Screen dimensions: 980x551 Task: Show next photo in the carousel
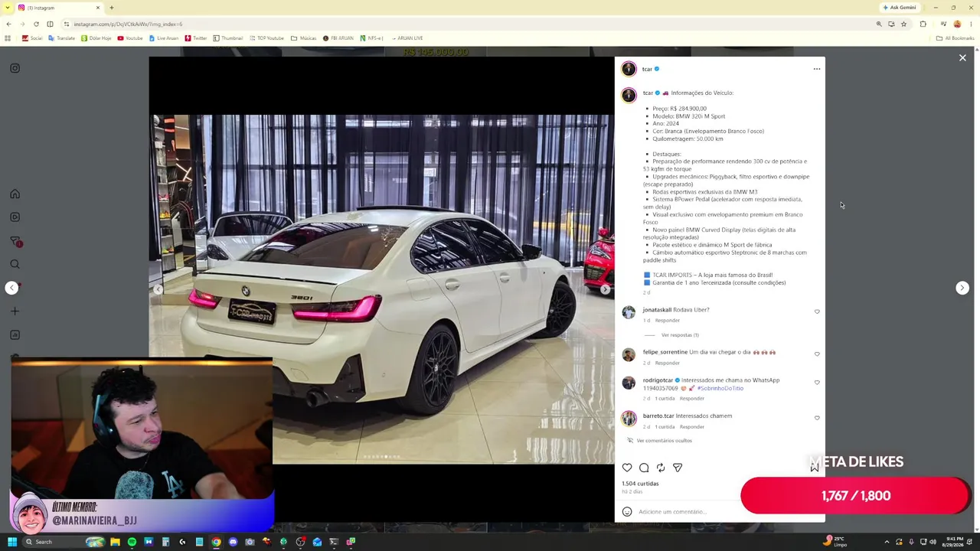point(605,289)
